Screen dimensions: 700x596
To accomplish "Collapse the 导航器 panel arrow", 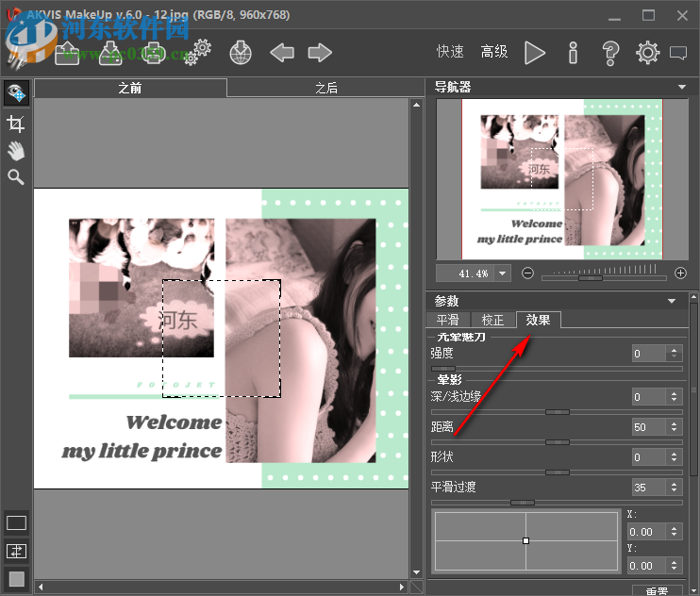I will pos(682,87).
